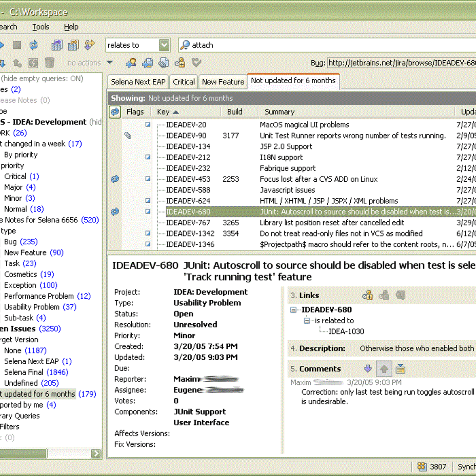
Task: Click the magnifier icon in search field
Action: tap(185, 45)
